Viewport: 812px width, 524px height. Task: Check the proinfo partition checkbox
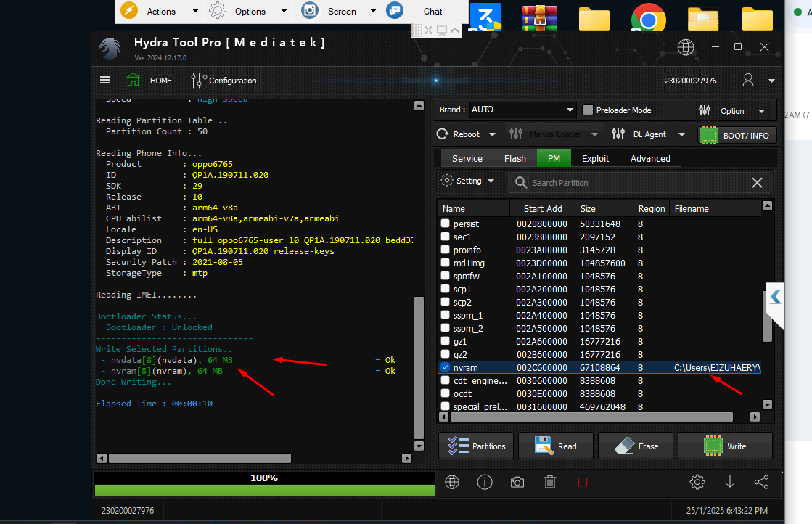pos(445,249)
